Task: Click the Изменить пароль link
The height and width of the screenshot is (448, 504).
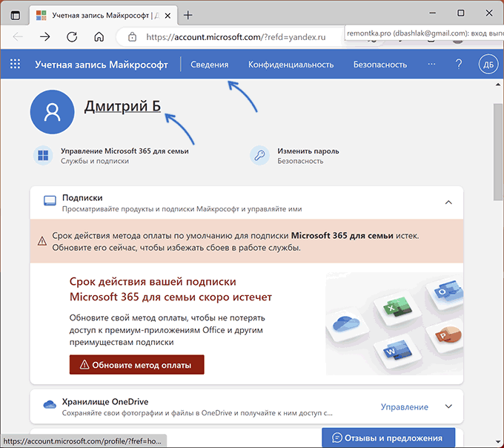Action: [x=308, y=151]
